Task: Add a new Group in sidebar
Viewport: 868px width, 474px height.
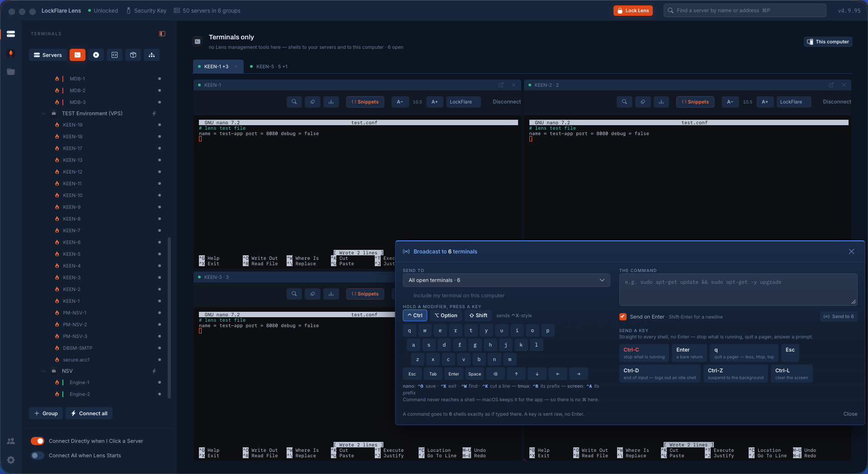Action: [46, 413]
